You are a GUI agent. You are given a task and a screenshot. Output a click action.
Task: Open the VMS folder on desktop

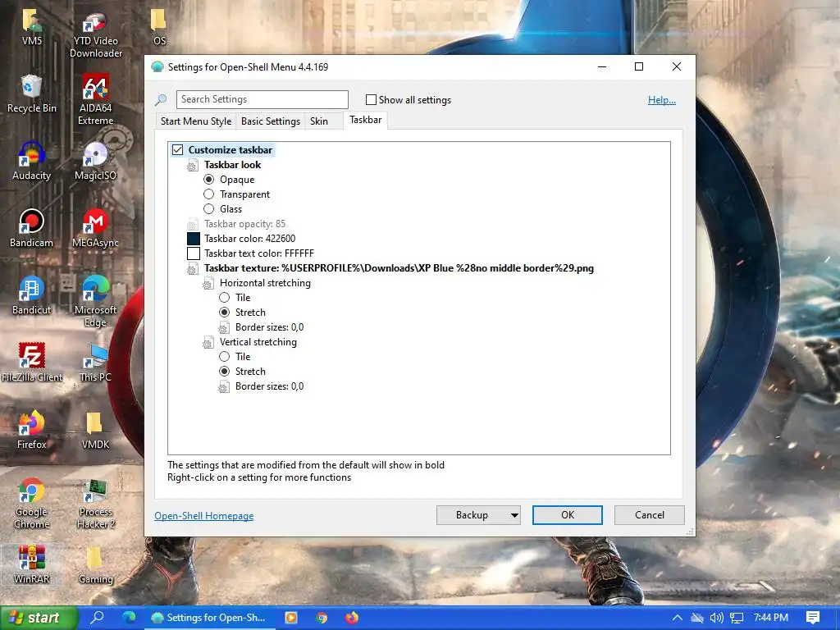tap(32, 27)
